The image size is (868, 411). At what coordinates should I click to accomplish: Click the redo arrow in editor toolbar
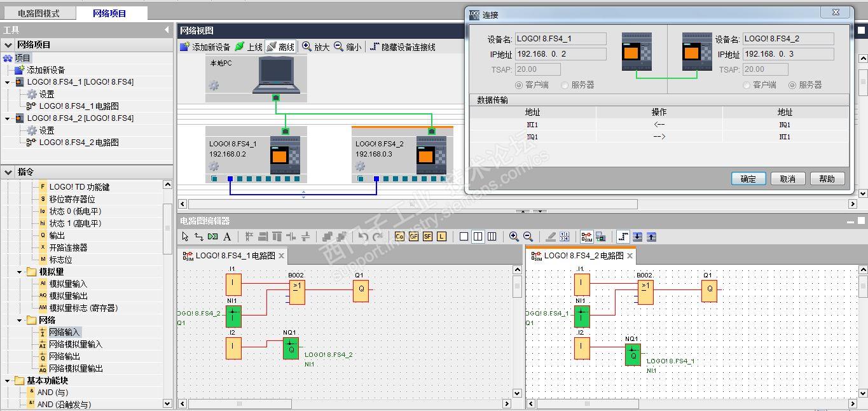coord(378,237)
